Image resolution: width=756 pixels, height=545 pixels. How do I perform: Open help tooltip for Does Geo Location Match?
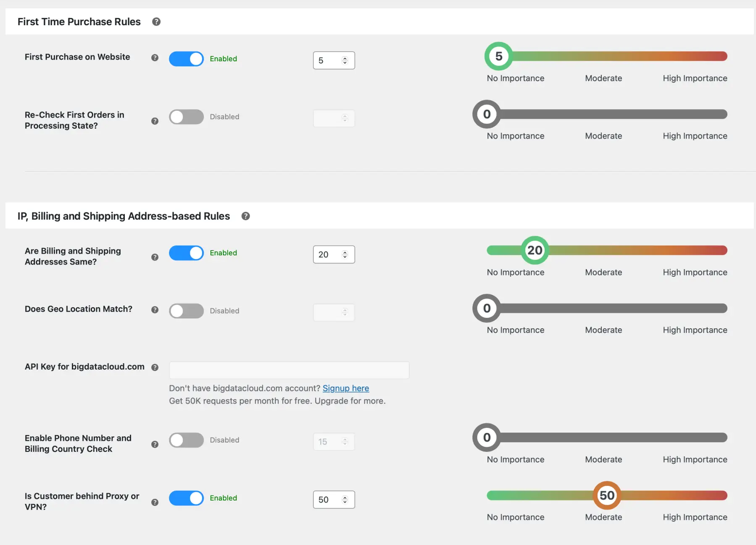pyautogui.click(x=155, y=310)
